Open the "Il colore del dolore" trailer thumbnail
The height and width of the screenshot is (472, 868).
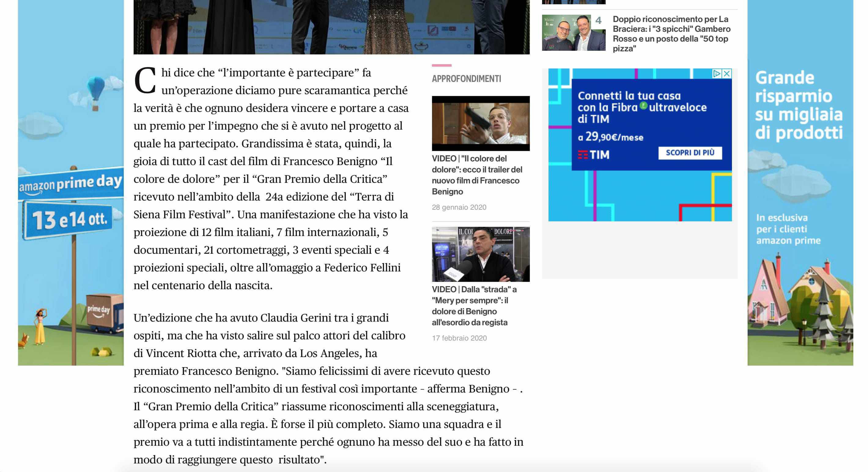pyautogui.click(x=480, y=123)
